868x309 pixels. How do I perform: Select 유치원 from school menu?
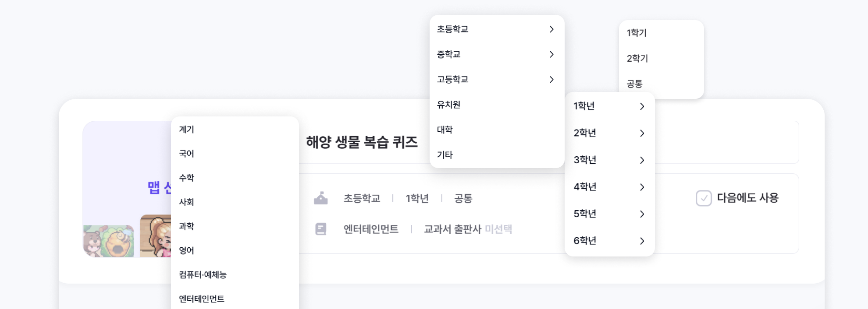point(449,105)
